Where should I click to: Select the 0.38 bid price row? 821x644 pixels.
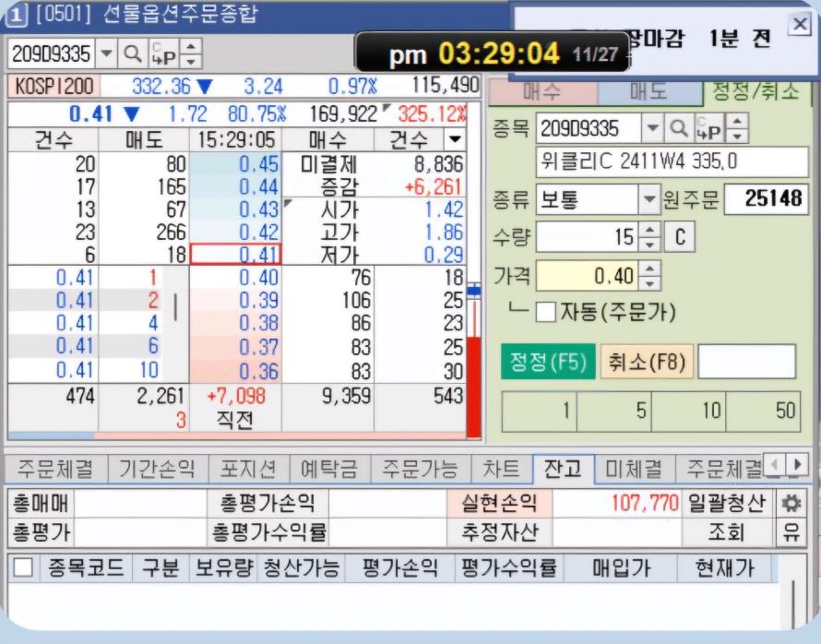(235, 323)
